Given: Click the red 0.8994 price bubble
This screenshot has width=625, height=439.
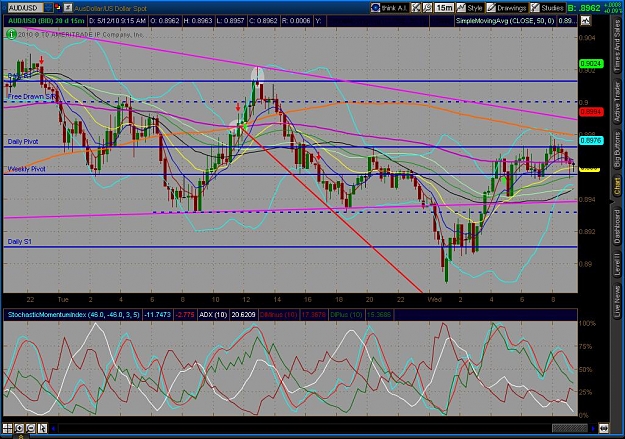Looking at the screenshot, I should (591, 112).
